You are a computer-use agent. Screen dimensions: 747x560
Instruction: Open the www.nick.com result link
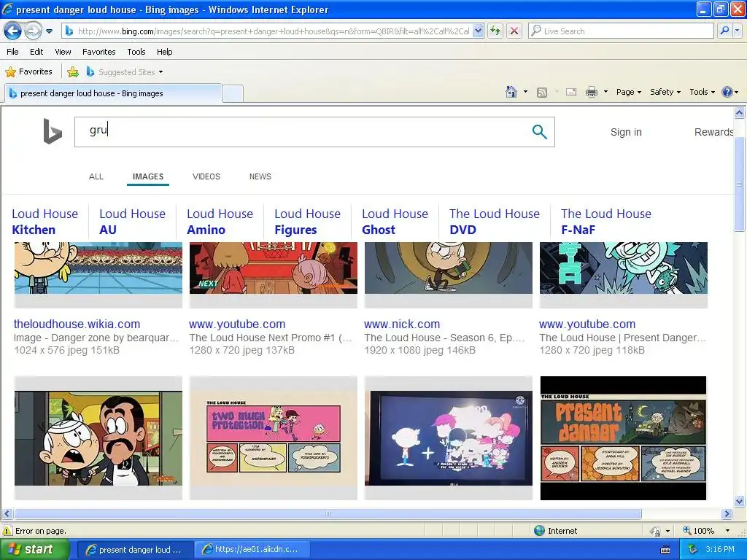click(x=402, y=324)
